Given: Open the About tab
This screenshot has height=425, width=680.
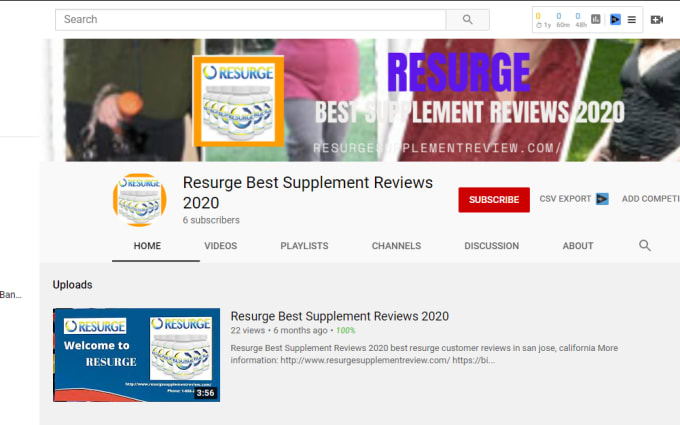Looking at the screenshot, I should click(x=578, y=246).
